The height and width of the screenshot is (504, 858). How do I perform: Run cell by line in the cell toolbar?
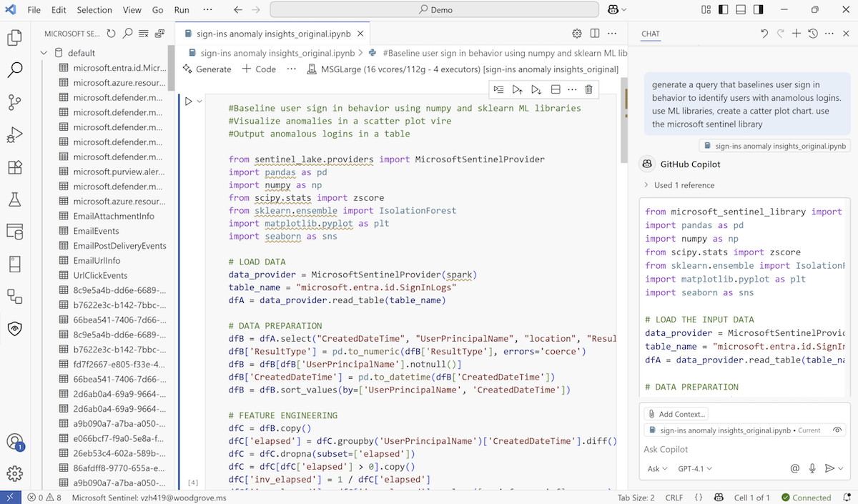499,89
